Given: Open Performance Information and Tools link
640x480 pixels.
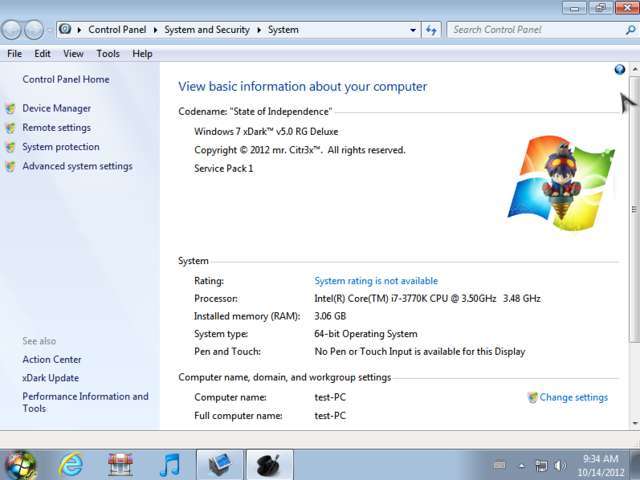Looking at the screenshot, I should click(x=85, y=402).
